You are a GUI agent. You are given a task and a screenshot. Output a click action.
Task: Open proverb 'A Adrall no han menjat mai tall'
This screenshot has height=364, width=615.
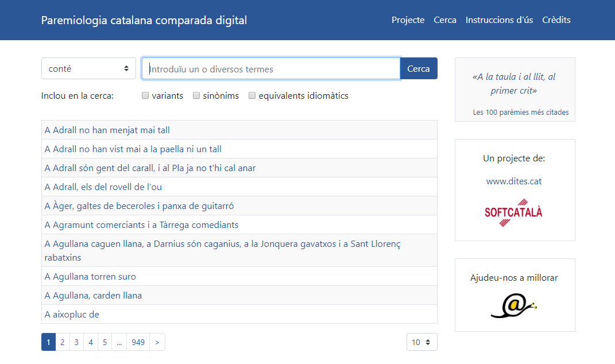coord(107,130)
